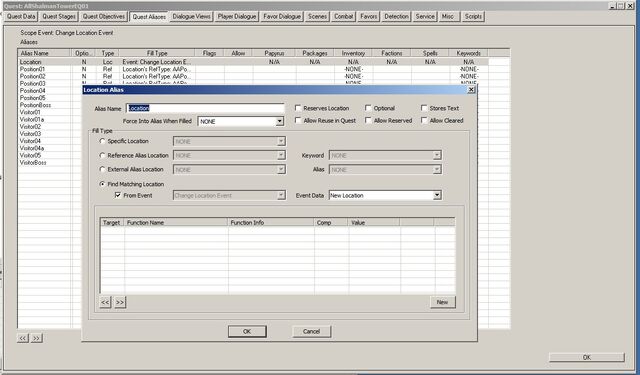Open the Quest Objectives tab

(x=104, y=17)
